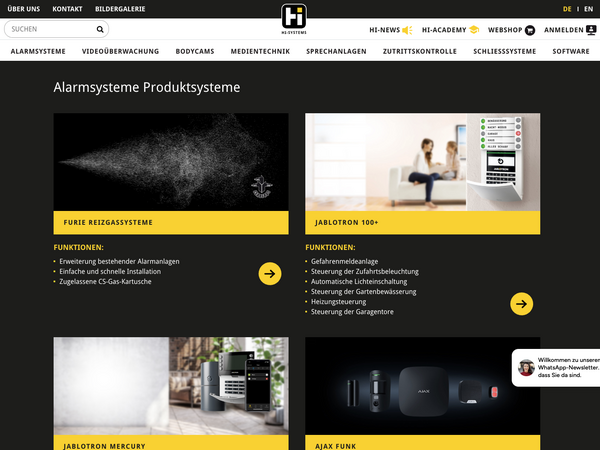Click the Jablotron 100+ living room image
Screen dimensions: 600x450
point(423,162)
